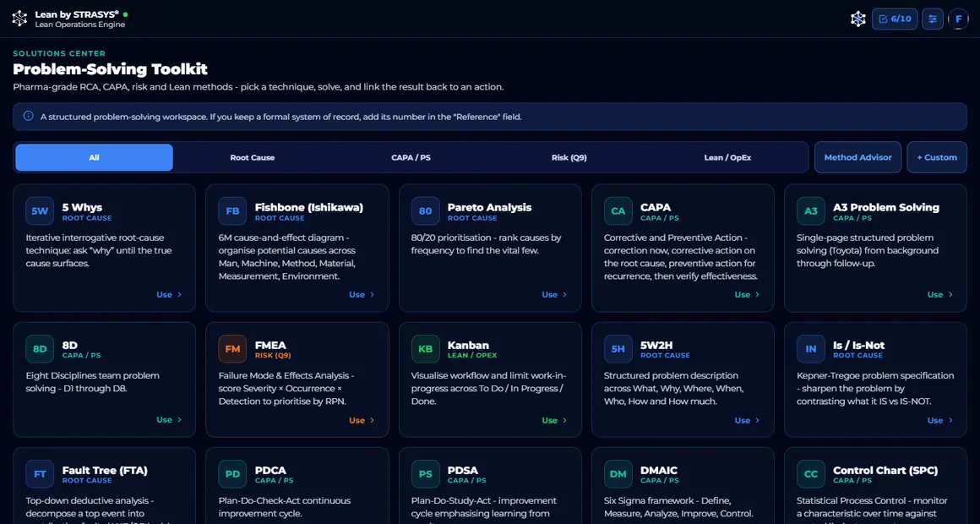Click the DM icon on DMAIC card

(x=618, y=474)
